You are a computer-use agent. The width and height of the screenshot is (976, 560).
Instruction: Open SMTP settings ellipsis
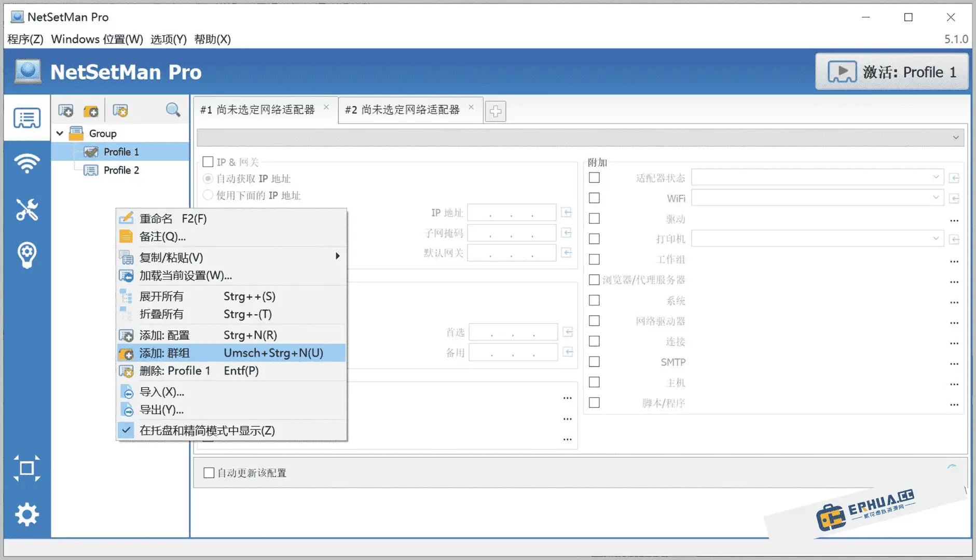954,363
